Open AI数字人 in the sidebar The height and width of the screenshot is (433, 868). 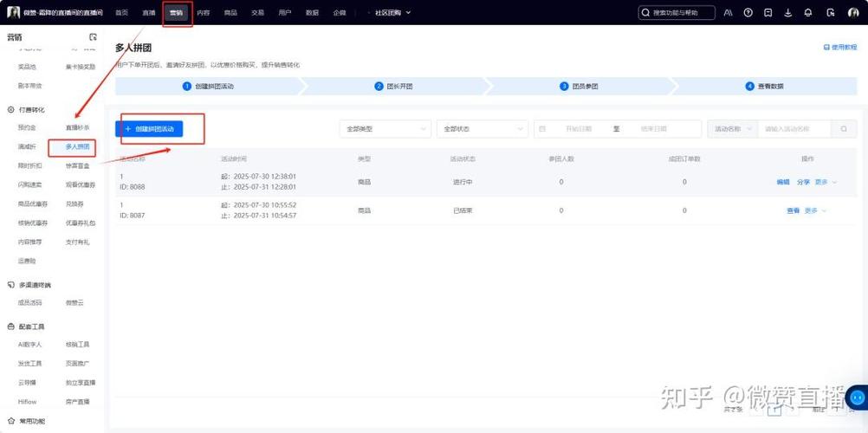click(30, 345)
